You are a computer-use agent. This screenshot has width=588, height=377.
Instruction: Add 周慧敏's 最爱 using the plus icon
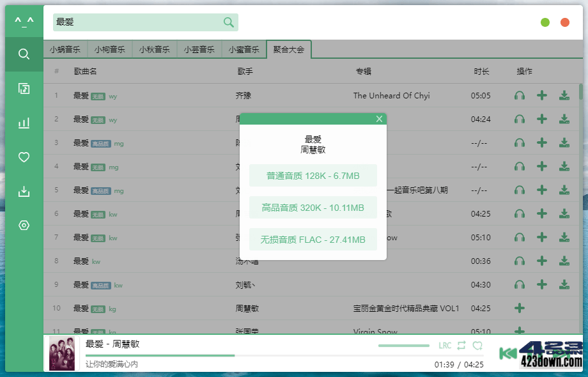tap(519, 308)
